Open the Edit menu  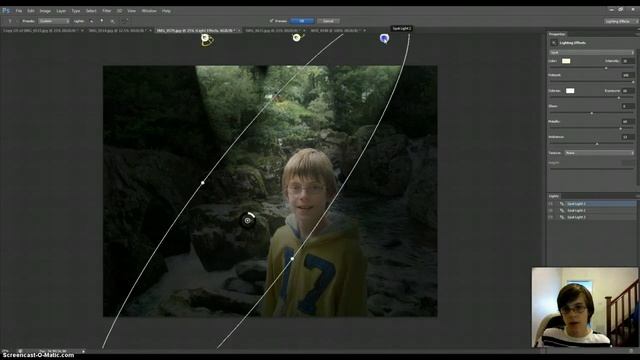tap(31, 11)
